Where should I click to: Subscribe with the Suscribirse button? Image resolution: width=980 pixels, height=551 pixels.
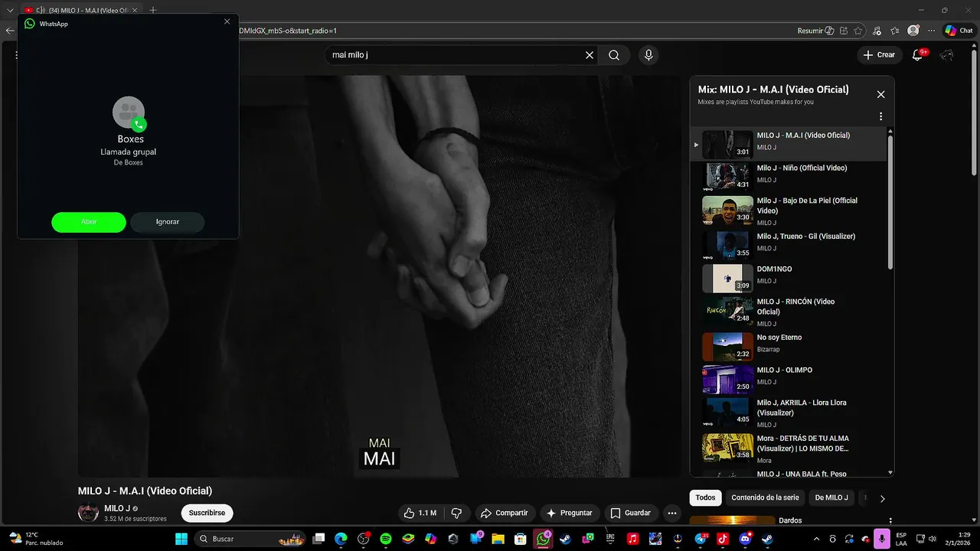pyautogui.click(x=207, y=513)
